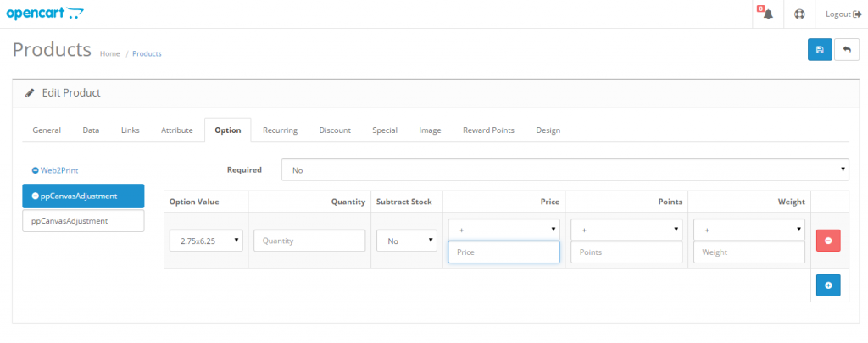The width and height of the screenshot is (868, 343).
Task: Open the Reward Points tab
Action: pyautogui.click(x=488, y=130)
